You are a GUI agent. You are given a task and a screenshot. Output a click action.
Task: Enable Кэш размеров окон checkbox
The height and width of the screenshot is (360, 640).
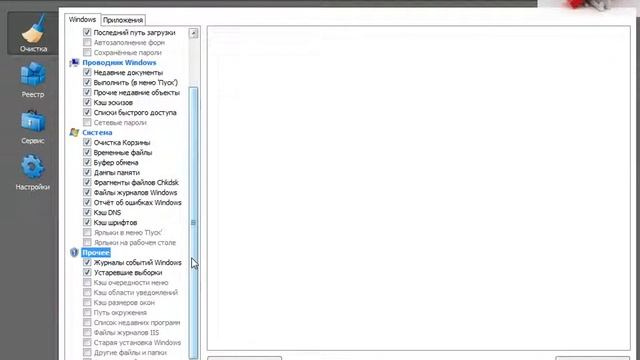tap(87, 302)
